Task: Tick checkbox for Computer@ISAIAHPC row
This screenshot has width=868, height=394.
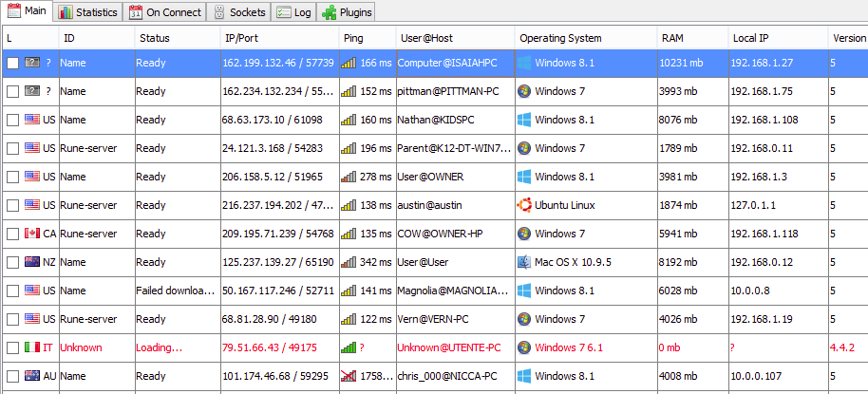Action: [x=12, y=63]
